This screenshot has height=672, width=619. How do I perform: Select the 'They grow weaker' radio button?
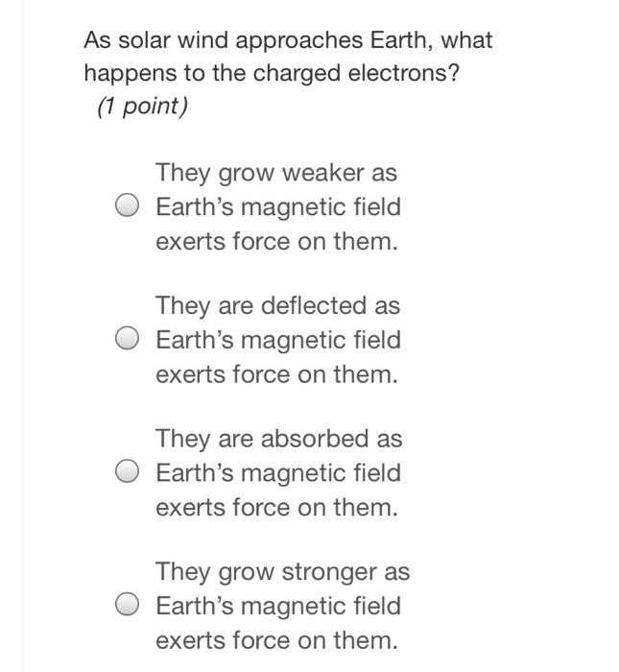tap(128, 205)
